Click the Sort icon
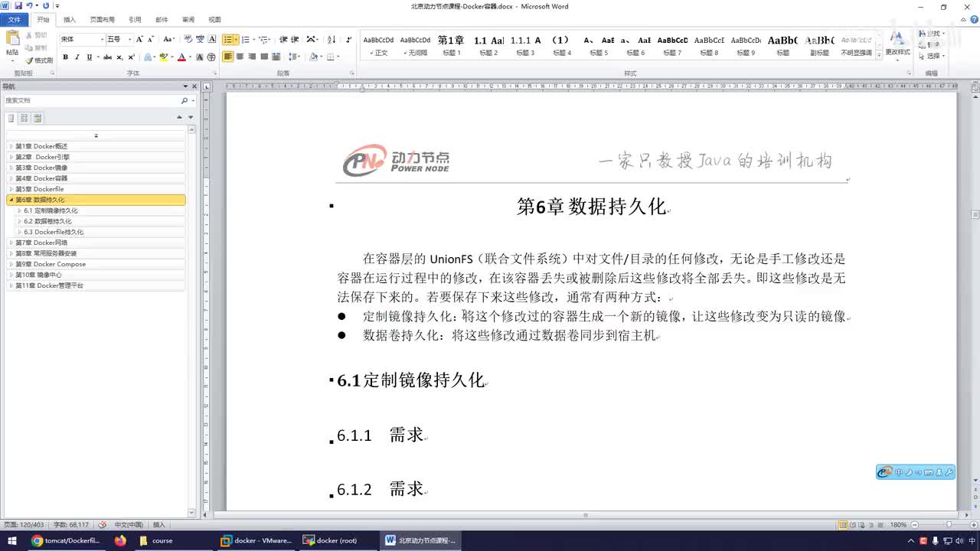 [332, 39]
